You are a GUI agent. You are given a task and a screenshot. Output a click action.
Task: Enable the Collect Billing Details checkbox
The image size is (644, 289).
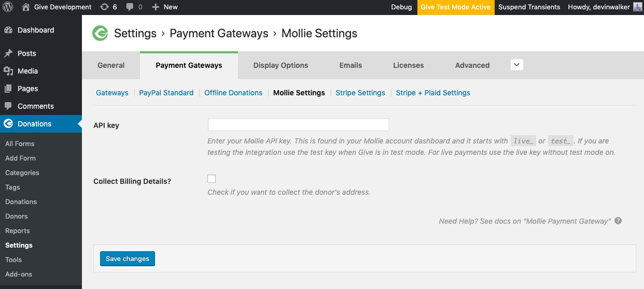coord(212,179)
